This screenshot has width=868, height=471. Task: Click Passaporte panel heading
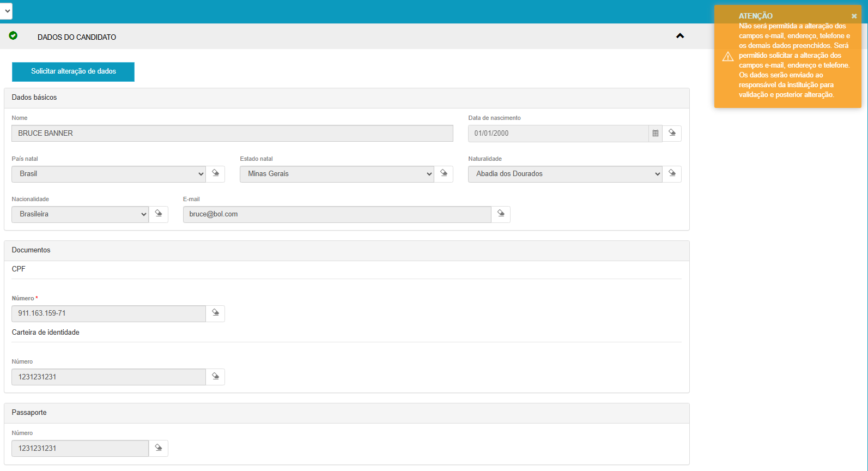(29, 413)
